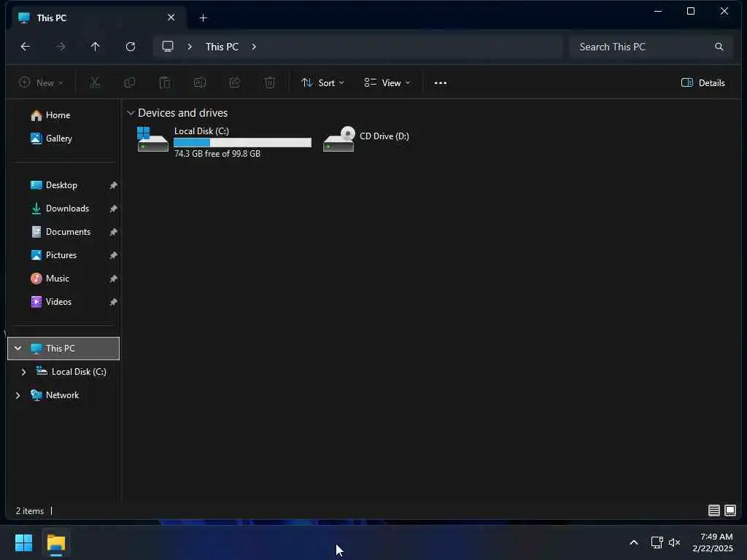The image size is (747, 560).
Task: Open Downloads quick access folder
Action: click(x=60, y=209)
